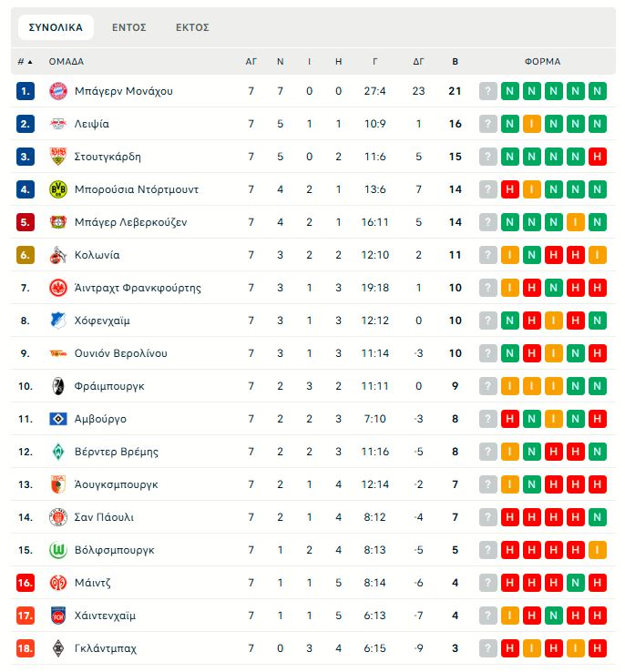Image resolution: width=625 pixels, height=672 pixels.
Task: Click the Borussia Dortmund club logo
Action: pyautogui.click(x=58, y=189)
